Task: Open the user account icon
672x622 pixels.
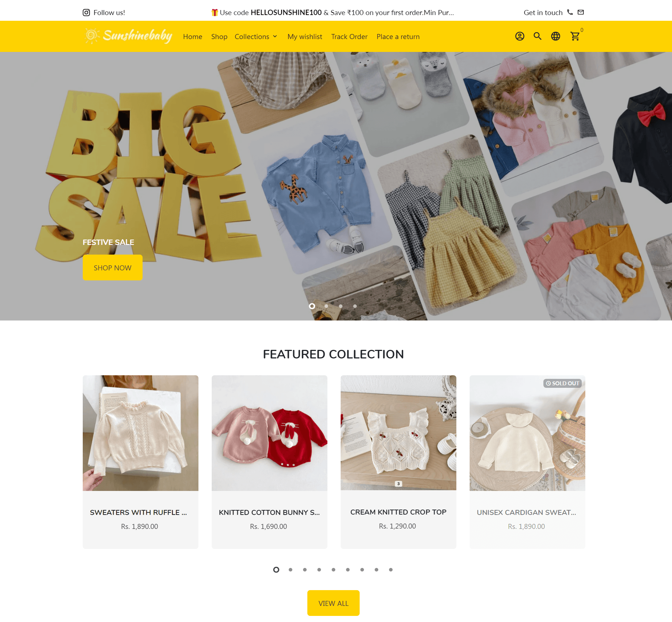Action: tap(520, 36)
